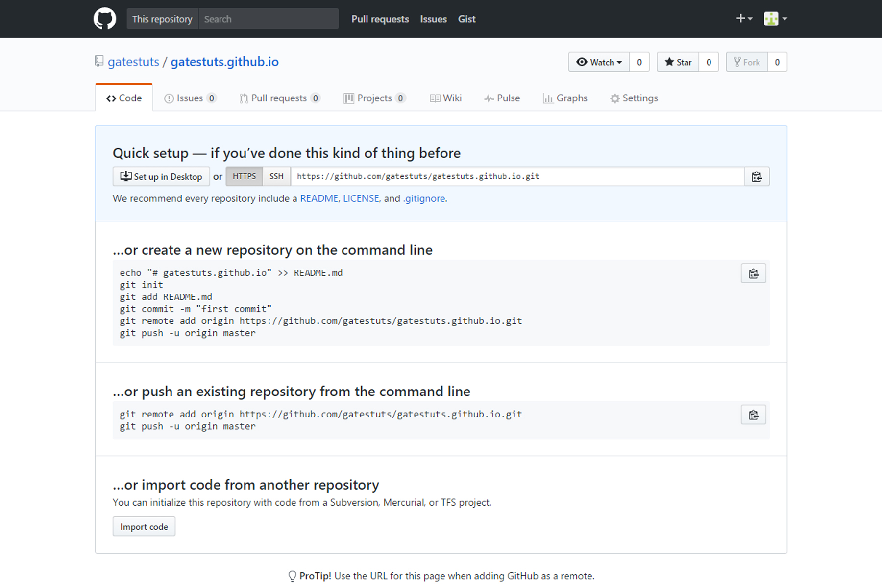This screenshot has width=882, height=588.
Task: Click the "git add README.md" command line
Action: click(166, 297)
